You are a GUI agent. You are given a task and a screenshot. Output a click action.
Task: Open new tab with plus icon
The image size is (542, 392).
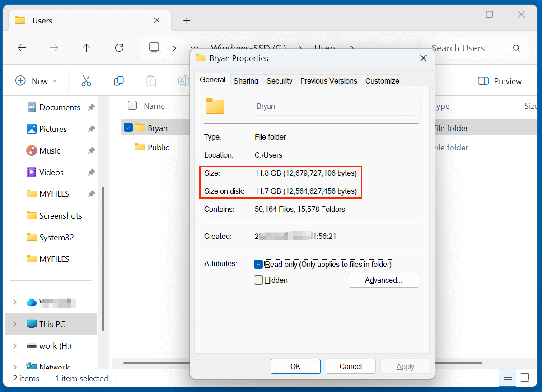(187, 21)
